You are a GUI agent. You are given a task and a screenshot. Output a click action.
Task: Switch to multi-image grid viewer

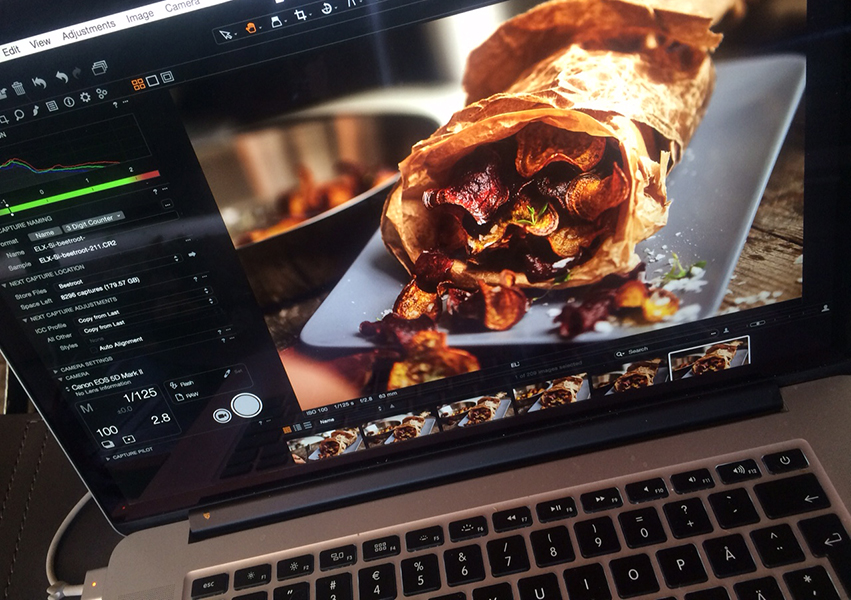[138, 84]
